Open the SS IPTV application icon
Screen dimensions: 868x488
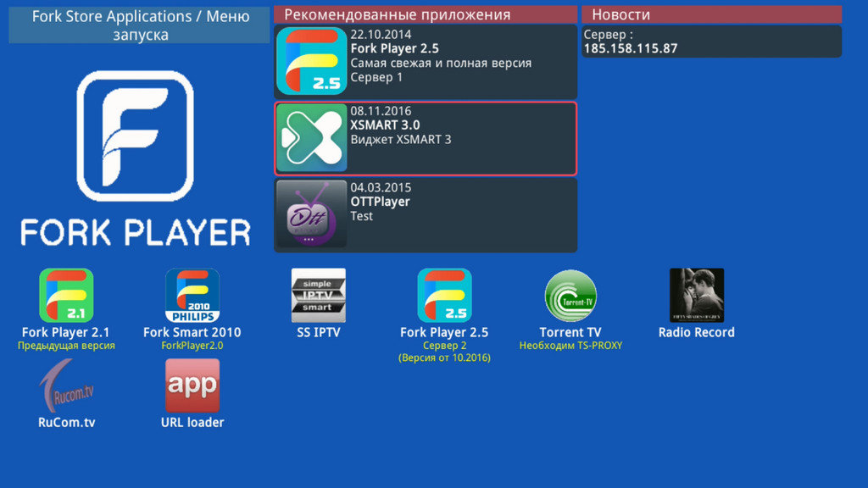[319, 296]
